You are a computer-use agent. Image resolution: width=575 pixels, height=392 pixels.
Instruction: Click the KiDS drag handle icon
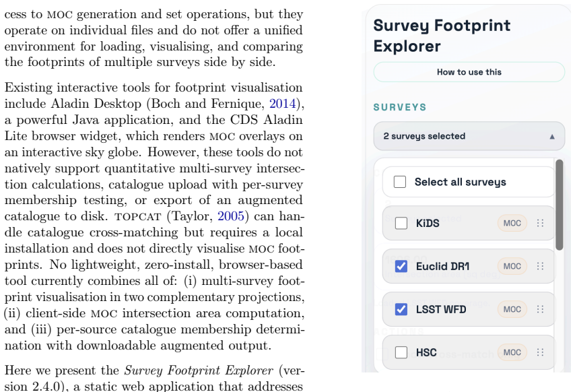[540, 223]
